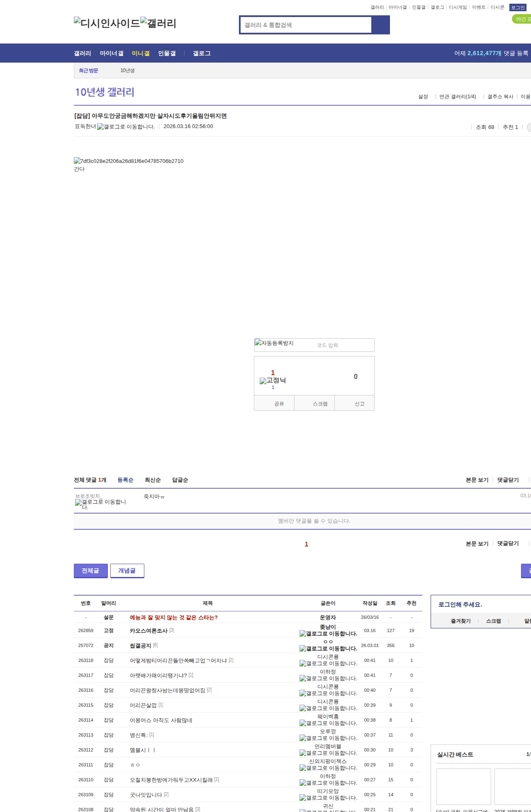This screenshot has width=531, height=812.
Task: Click the broken post image 7df3c028e2f206
Action: [x=129, y=161]
